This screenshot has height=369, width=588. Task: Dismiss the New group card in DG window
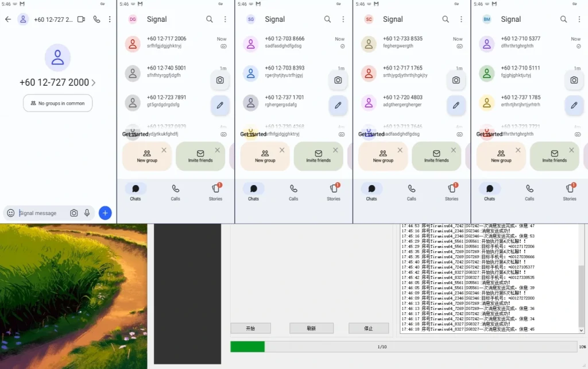tap(164, 150)
